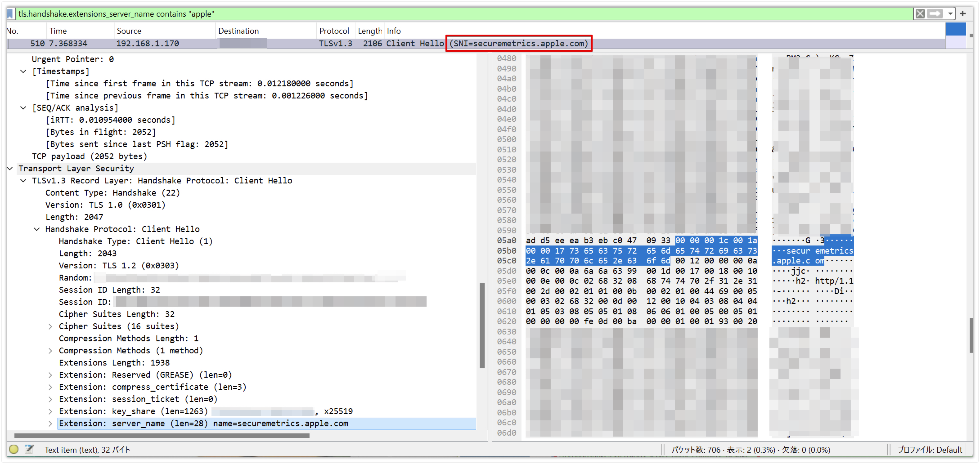The width and height of the screenshot is (980, 464).
Task: Click the display filter text field
Action: coord(464,14)
